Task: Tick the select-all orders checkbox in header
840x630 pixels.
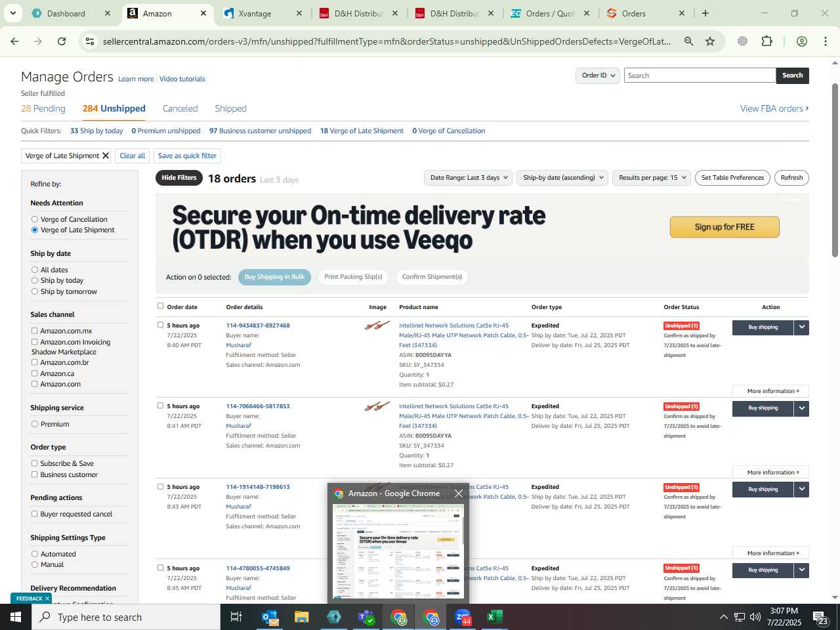Action: click(x=161, y=306)
